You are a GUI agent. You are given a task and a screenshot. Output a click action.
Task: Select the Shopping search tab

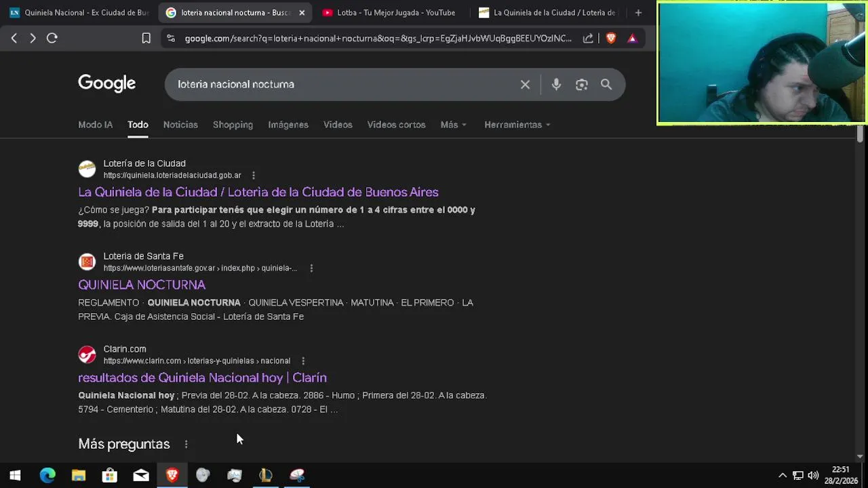[233, 125]
